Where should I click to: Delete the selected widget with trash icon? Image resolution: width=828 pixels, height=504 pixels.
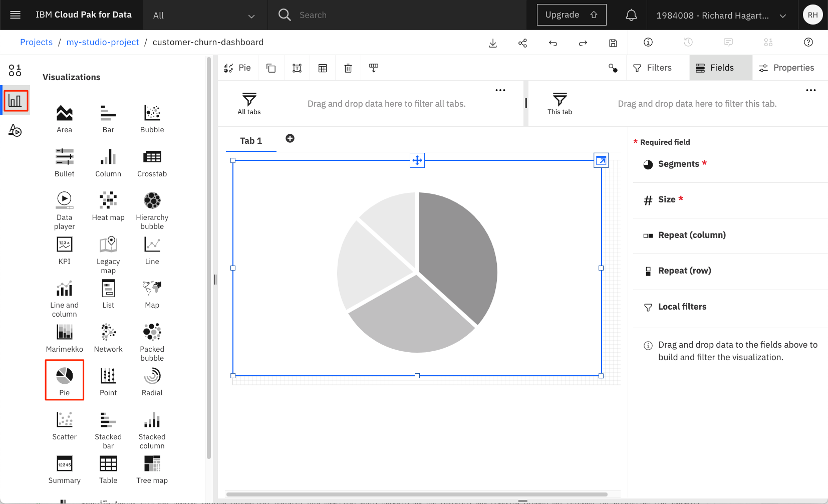[348, 68]
